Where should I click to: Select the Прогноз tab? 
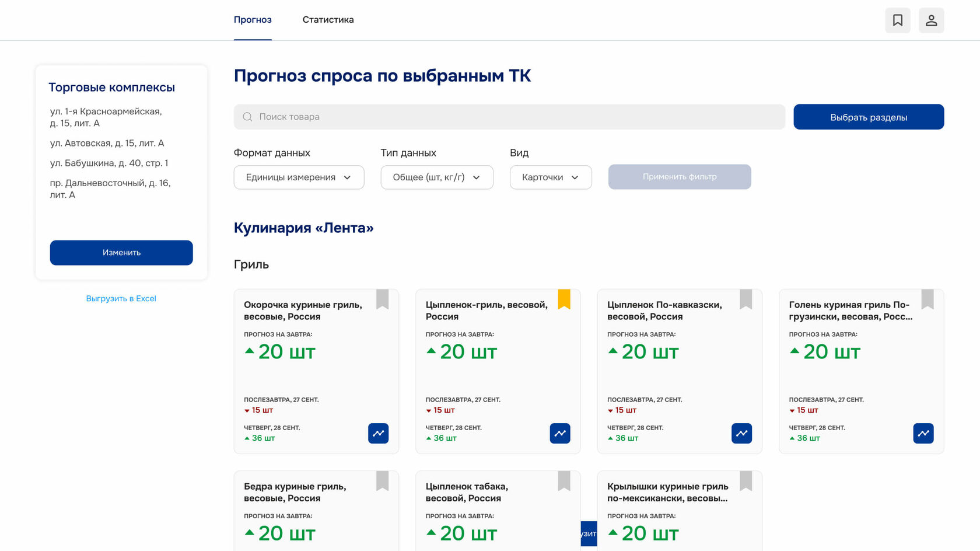(253, 20)
